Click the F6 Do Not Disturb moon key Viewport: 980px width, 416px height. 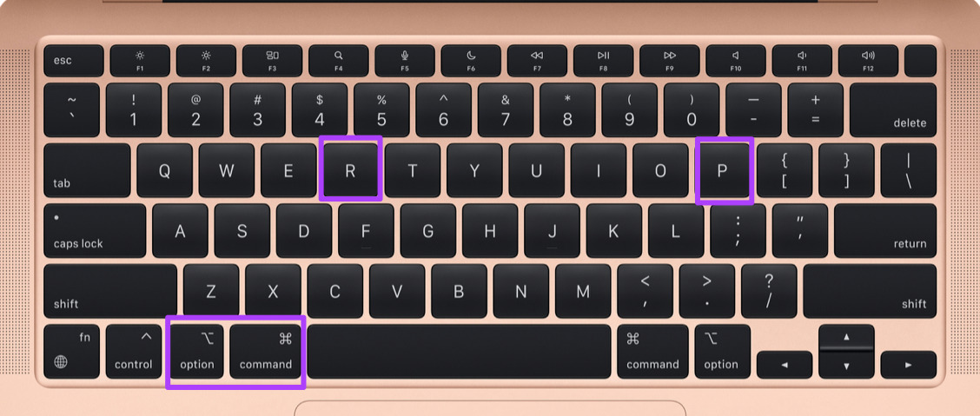(x=471, y=61)
